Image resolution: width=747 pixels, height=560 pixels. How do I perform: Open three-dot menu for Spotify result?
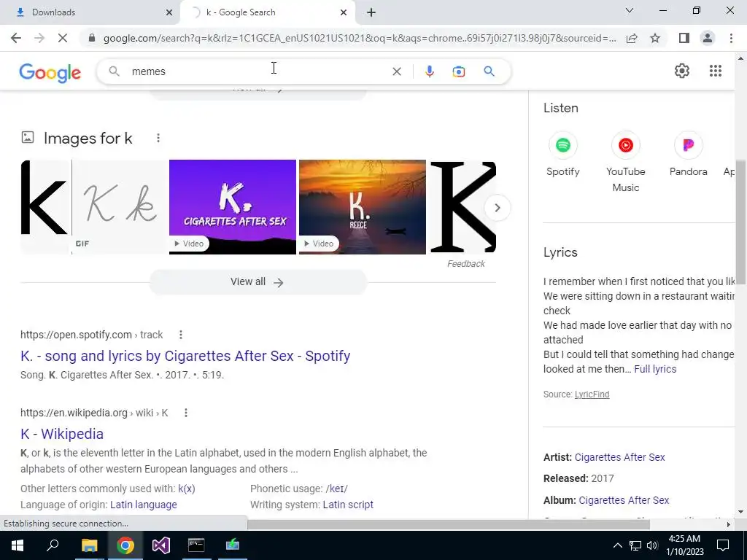pyautogui.click(x=181, y=335)
